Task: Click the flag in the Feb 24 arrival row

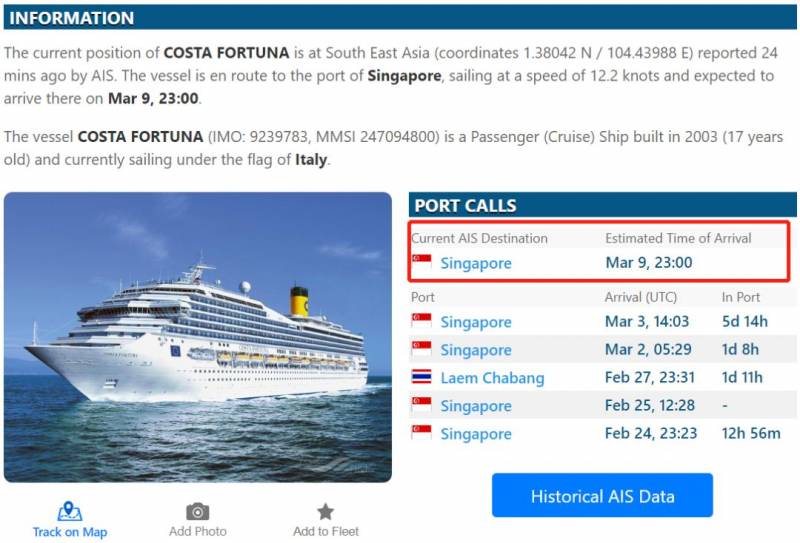Action: pos(422,434)
